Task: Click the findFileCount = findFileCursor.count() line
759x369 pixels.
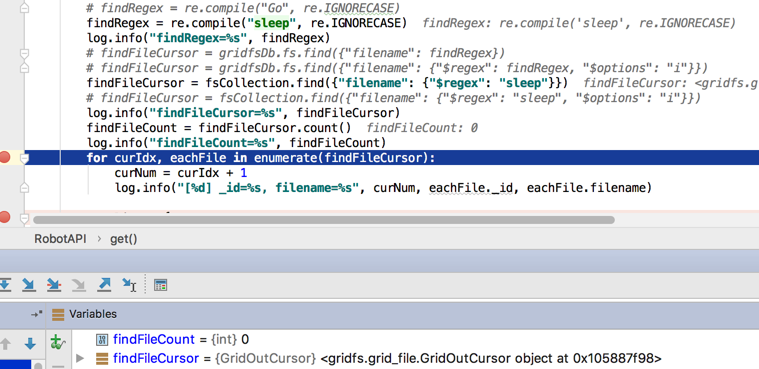Action: (x=219, y=128)
